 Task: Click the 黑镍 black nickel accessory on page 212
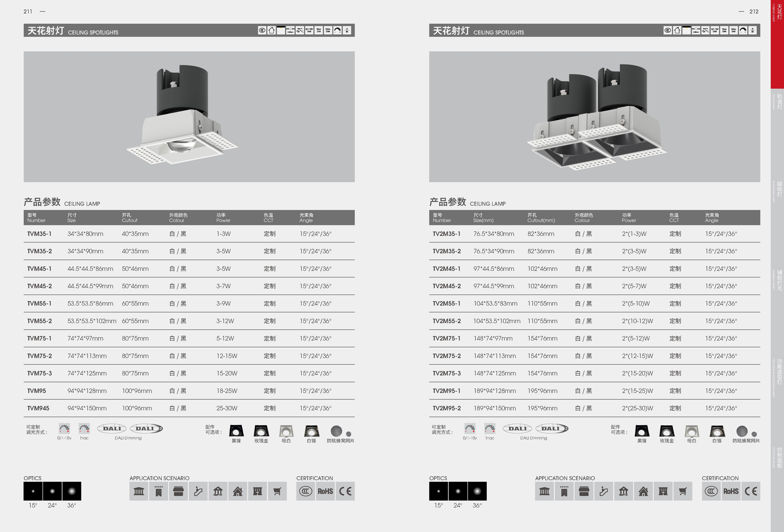tap(642, 431)
